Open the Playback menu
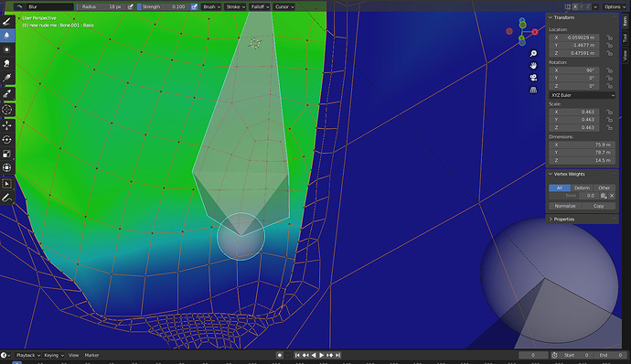 click(27, 355)
